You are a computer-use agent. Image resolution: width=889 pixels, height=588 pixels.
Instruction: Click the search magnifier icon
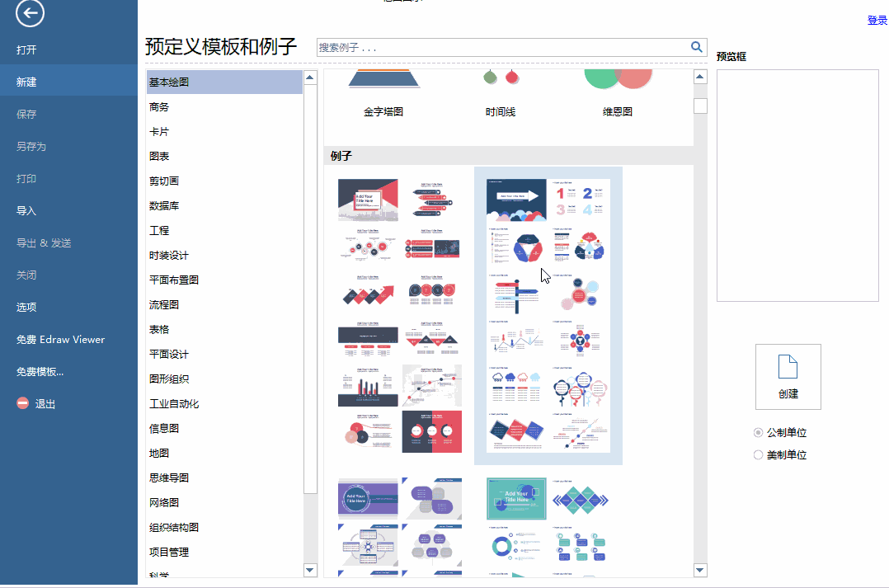click(x=696, y=47)
